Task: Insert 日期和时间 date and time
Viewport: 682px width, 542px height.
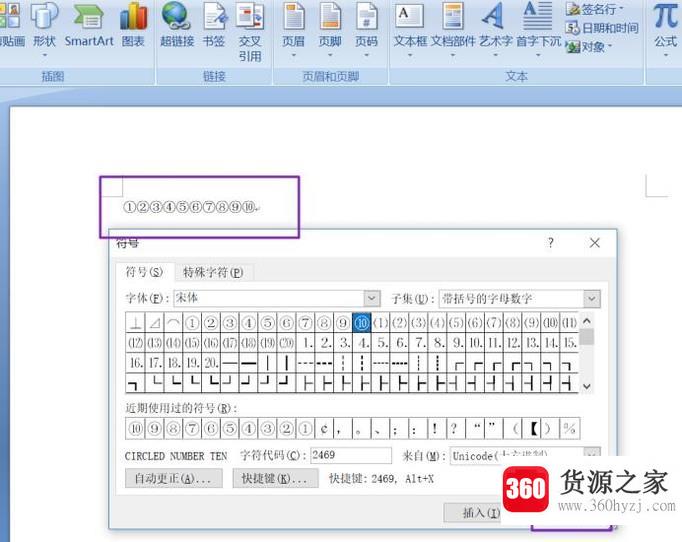Action: coord(602,28)
